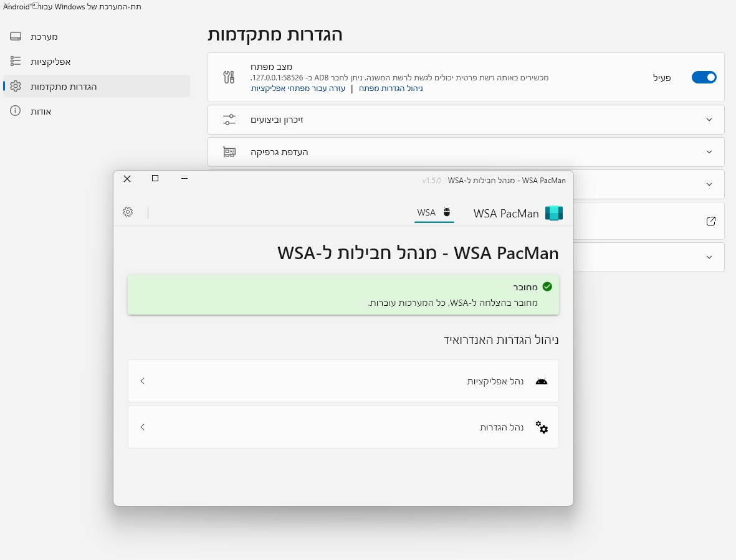Click the connection success message text
736x560 pixels.
click(453, 303)
